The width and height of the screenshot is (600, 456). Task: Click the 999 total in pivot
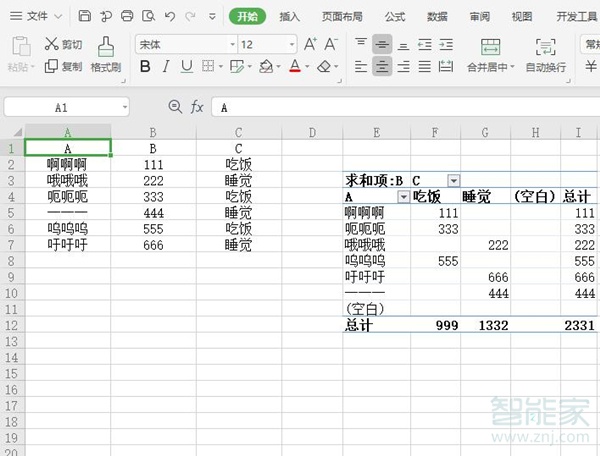coord(435,325)
